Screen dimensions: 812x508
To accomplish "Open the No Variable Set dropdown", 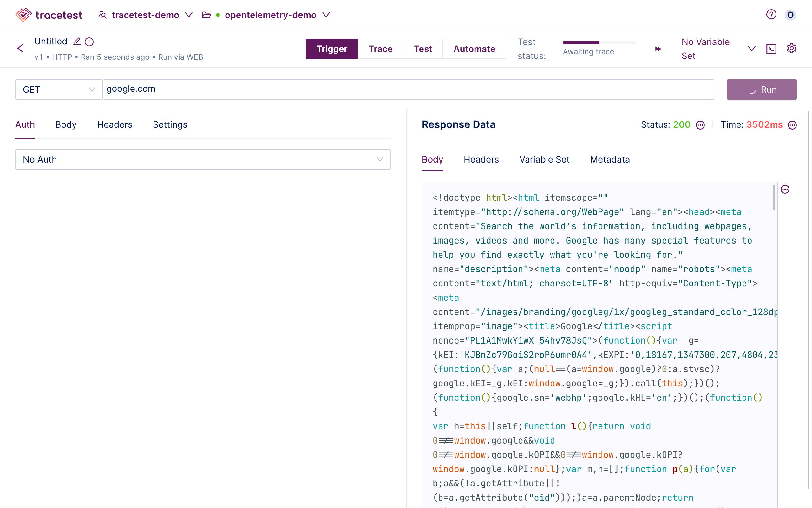I will tap(718, 49).
